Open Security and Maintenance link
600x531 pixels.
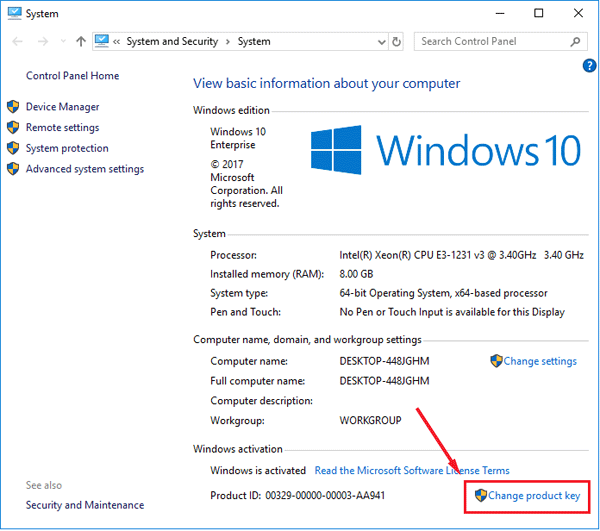(x=85, y=505)
